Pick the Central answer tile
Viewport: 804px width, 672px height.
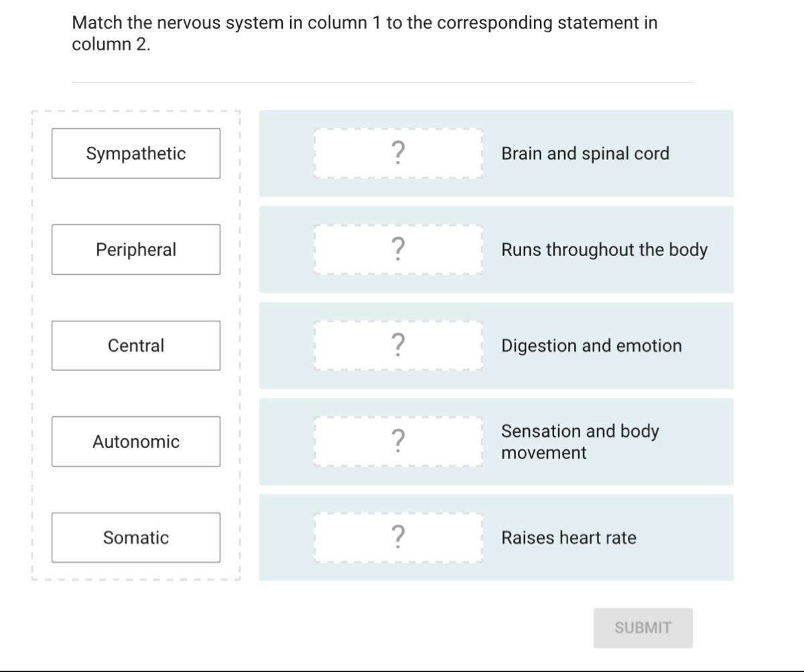(136, 346)
